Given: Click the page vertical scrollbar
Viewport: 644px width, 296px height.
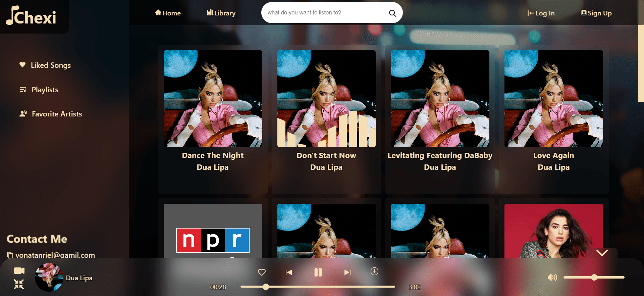Looking at the screenshot, I should click(x=641, y=64).
